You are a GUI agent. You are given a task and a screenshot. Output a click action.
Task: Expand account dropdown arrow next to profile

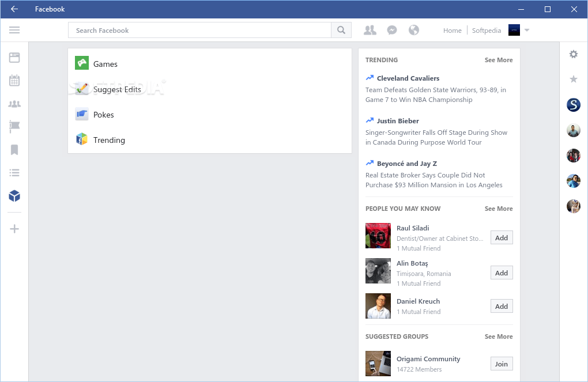(x=527, y=30)
